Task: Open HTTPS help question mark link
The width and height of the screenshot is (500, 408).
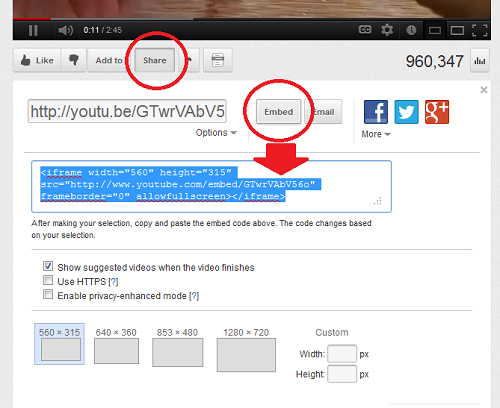Action: click(x=113, y=282)
